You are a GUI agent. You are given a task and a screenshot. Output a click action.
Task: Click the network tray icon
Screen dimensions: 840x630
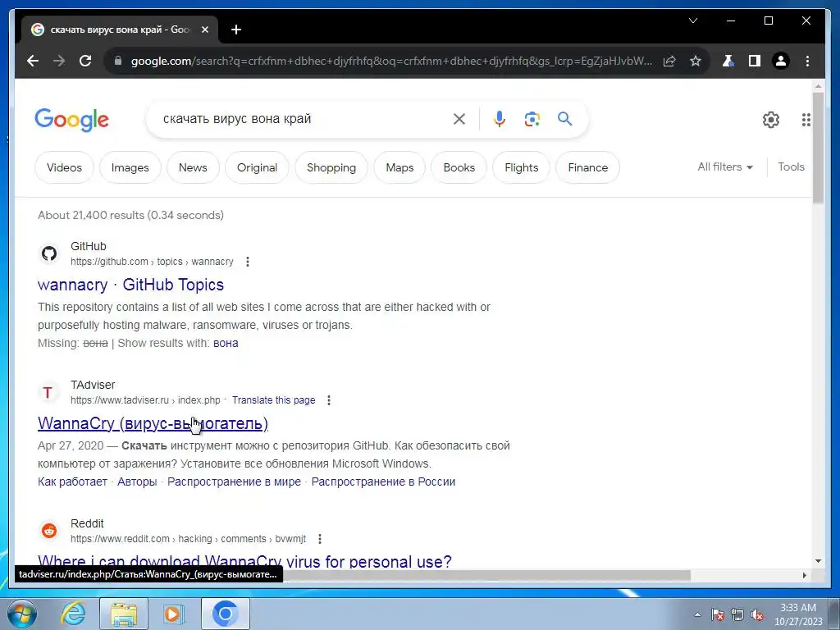pos(737,615)
